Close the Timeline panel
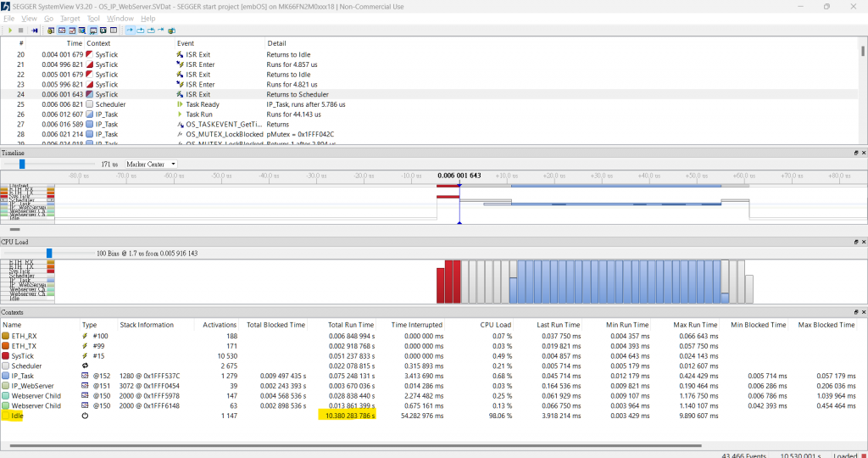 coord(864,153)
